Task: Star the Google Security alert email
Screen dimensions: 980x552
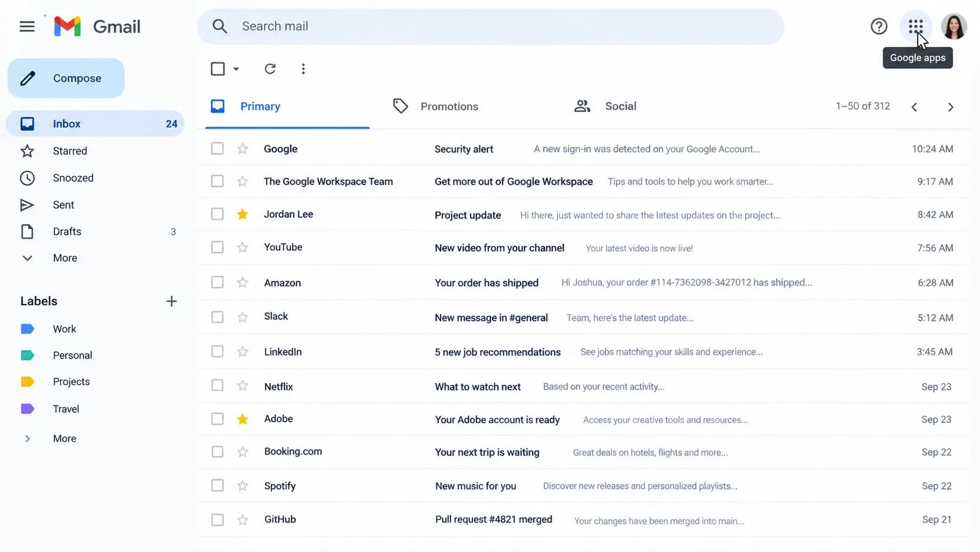Action: tap(243, 149)
